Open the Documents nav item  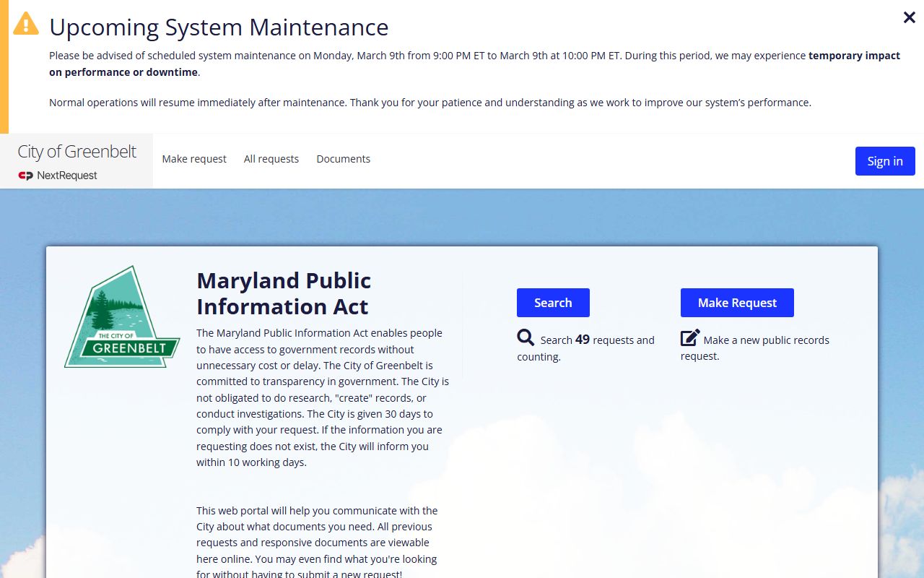point(343,159)
